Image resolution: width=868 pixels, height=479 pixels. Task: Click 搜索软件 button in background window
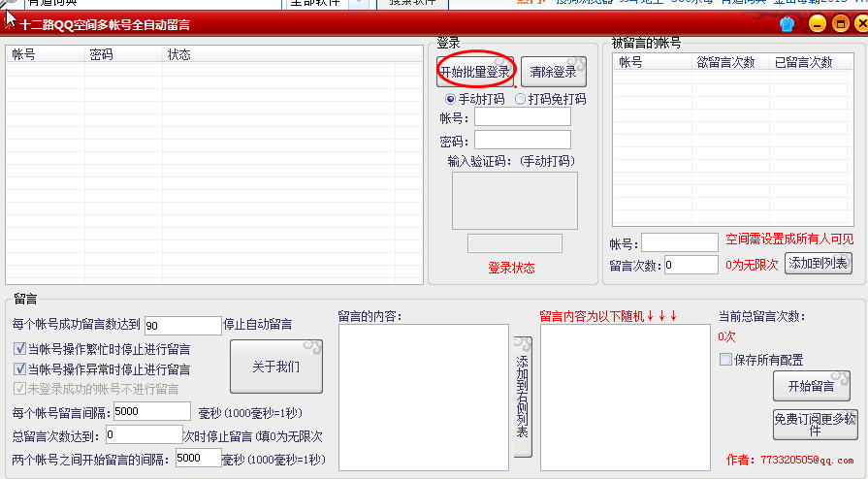412,3
